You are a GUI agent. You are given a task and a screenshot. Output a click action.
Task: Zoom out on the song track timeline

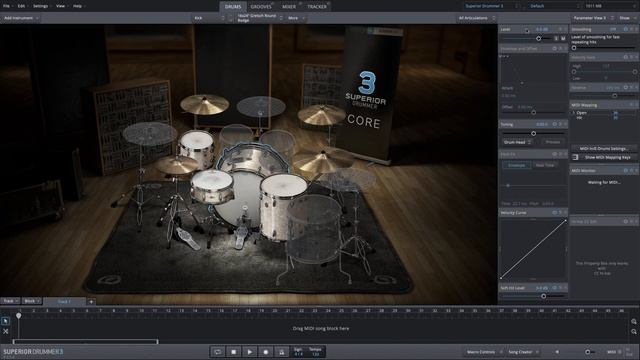click(x=633, y=332)
